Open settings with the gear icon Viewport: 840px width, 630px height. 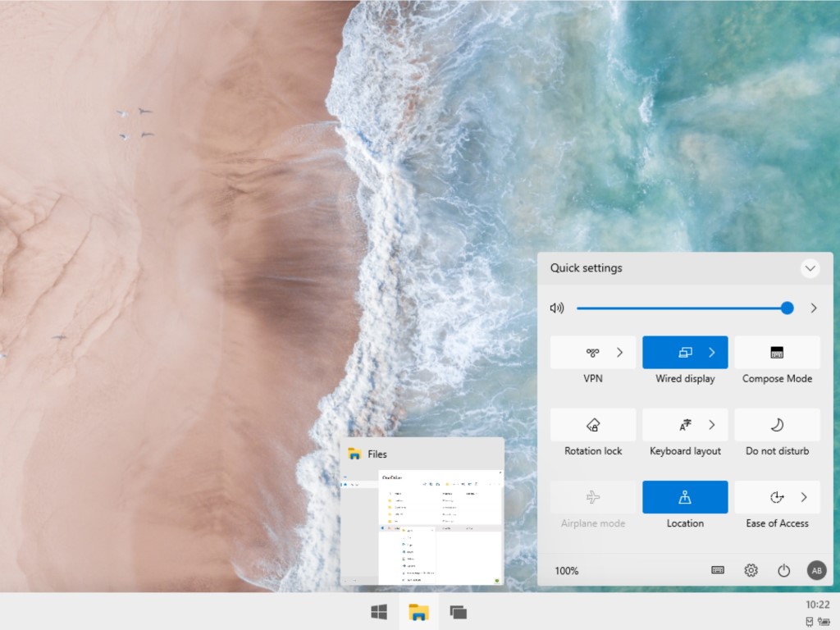(x=751, y=571)
